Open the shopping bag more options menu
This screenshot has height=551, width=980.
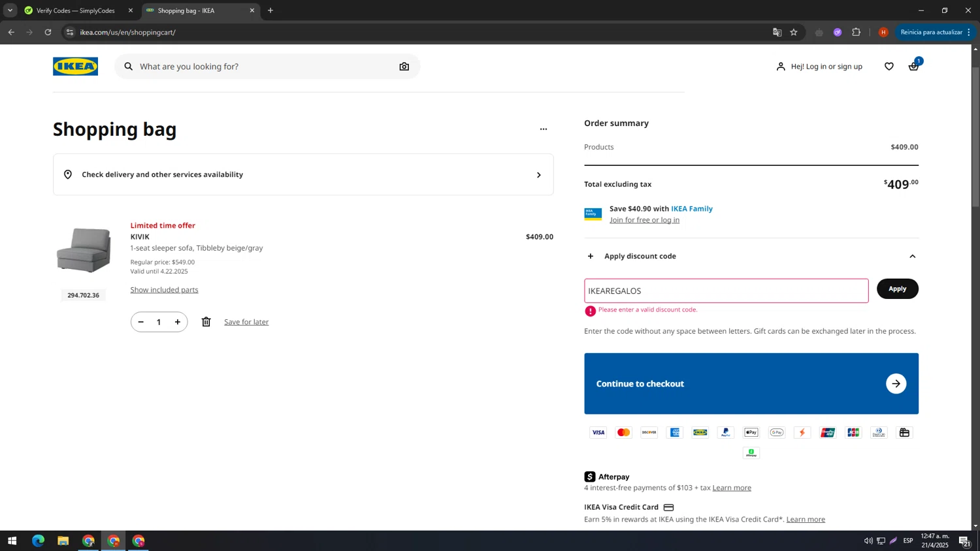point(543,129)
